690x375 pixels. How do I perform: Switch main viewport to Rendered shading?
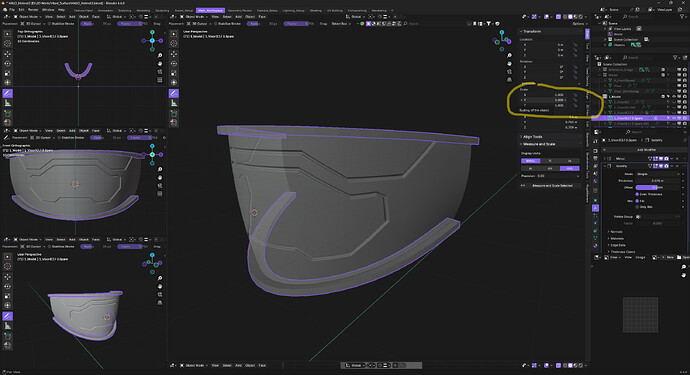[581, 17]
